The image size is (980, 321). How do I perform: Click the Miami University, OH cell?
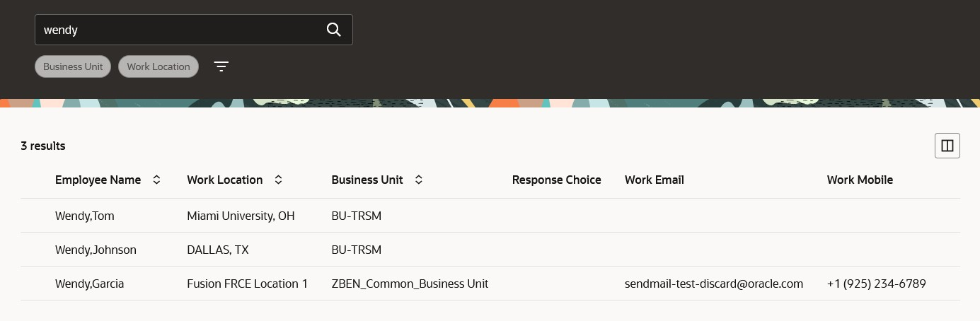click(241, 216)
